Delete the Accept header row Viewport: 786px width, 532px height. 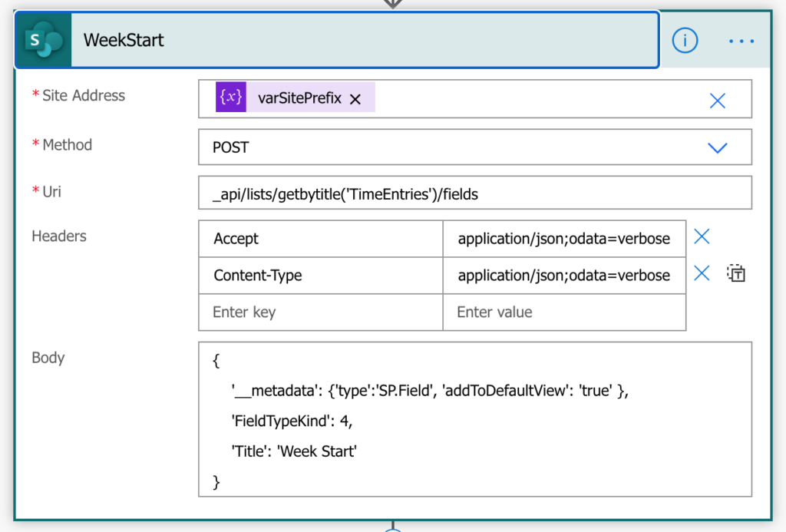pos(701,237)
